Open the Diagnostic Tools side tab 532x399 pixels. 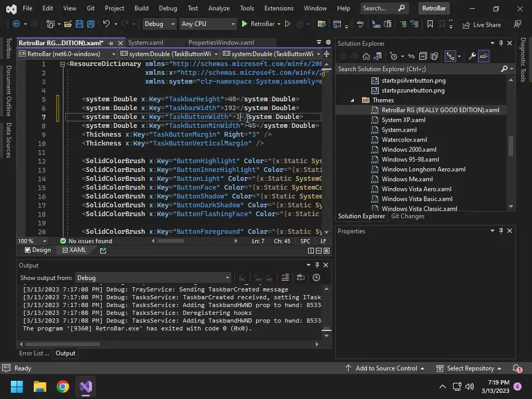[523, 60]
